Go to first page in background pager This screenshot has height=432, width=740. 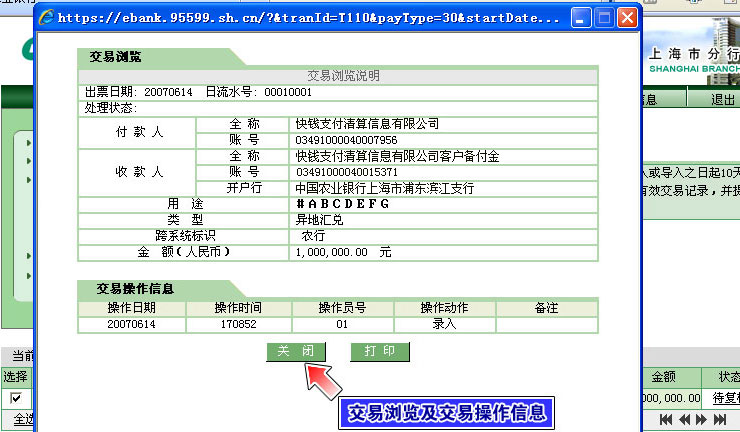[666, 419]
